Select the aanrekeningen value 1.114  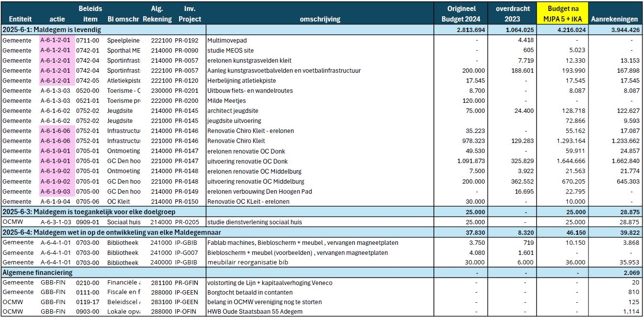[x=632, y=312]
